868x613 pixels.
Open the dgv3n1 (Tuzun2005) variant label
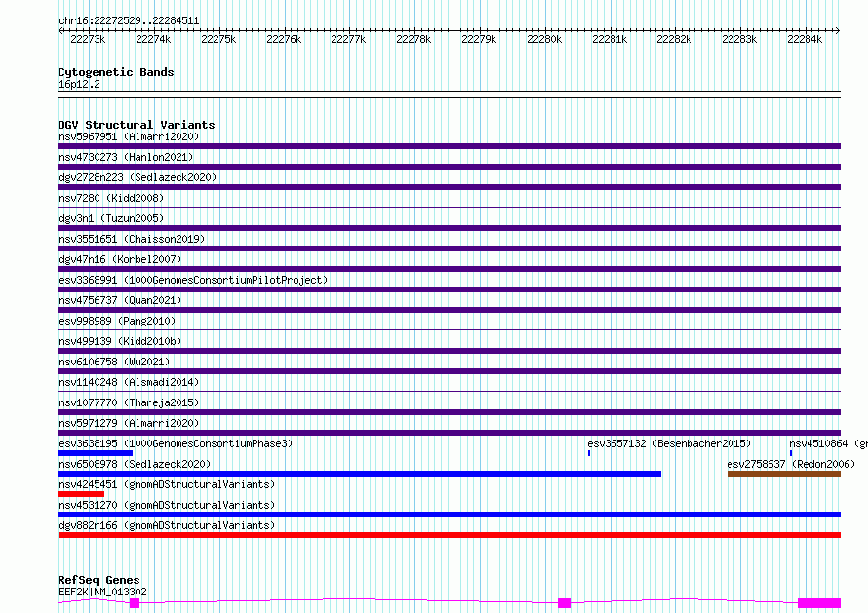111,218
